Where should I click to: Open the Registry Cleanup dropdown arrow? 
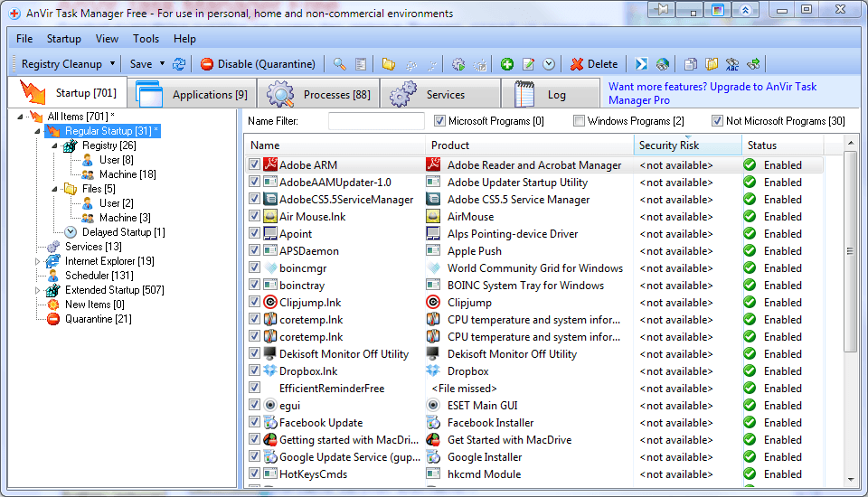pos(113,64)
